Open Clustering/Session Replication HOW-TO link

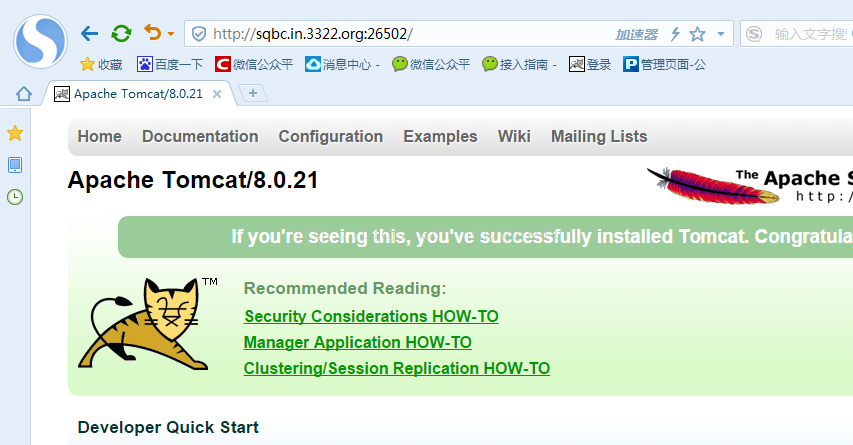pos(397,368)
